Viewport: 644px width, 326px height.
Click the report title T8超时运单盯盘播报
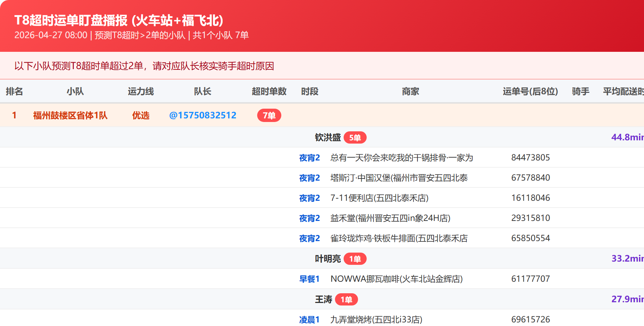(x=119, y=21)
